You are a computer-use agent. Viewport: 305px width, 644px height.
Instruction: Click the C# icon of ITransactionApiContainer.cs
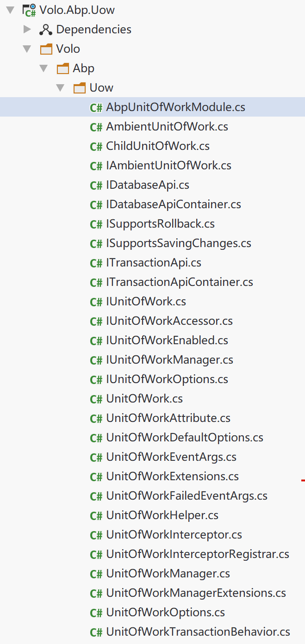pos(96,283)
